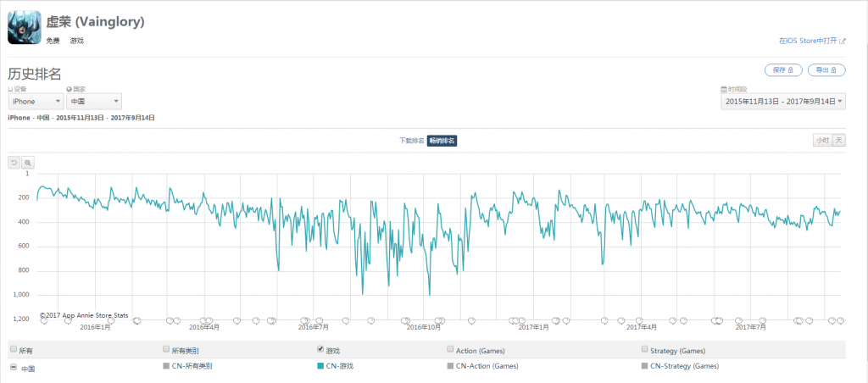Uncheck the 游戏 checkbox
The width and height of the screenshot is (868, 383).
point(320,349)
